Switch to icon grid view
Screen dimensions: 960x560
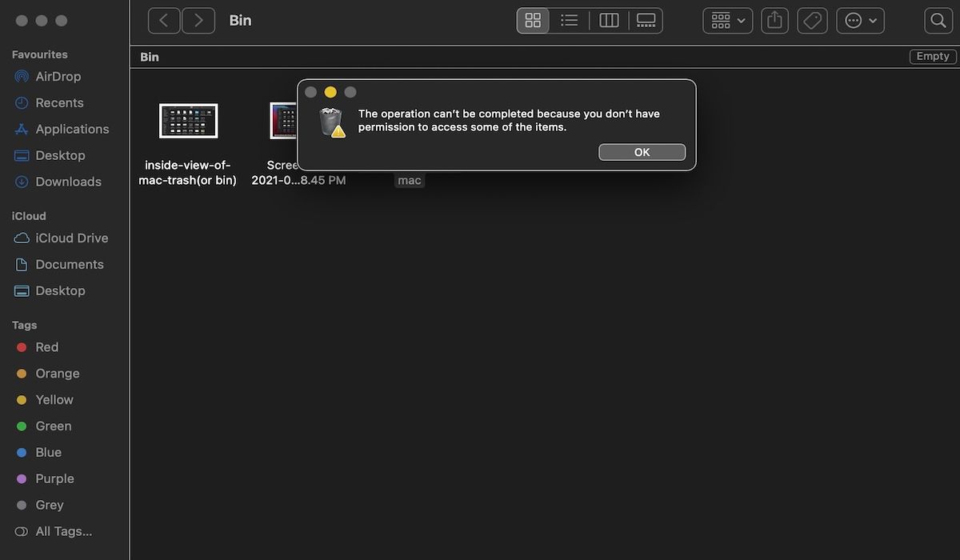[x=533, y=21]
